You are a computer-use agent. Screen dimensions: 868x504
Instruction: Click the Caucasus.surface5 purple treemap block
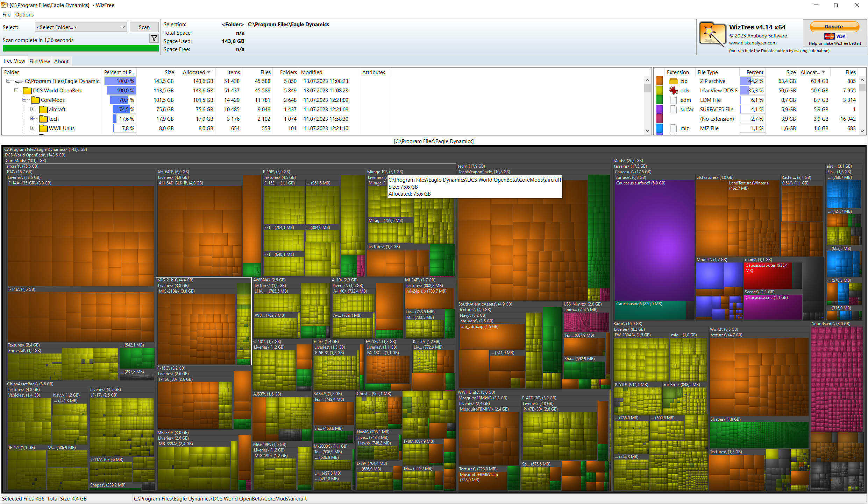click(x=654, y=241)
